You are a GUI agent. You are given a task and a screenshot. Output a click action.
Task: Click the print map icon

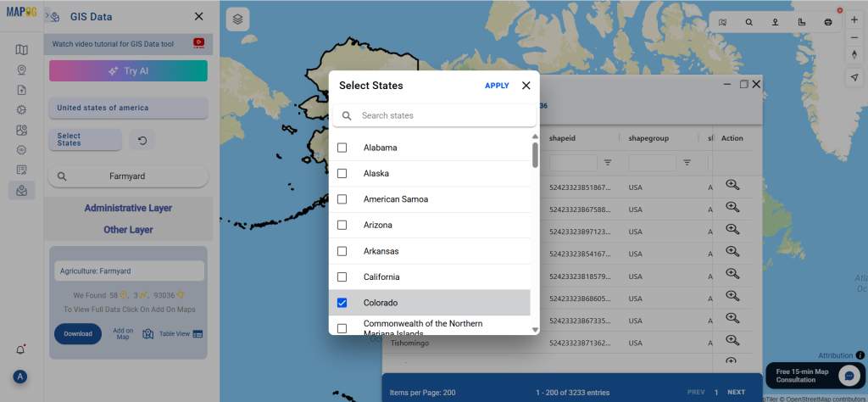pyautogui.click(x=827, y=22)
